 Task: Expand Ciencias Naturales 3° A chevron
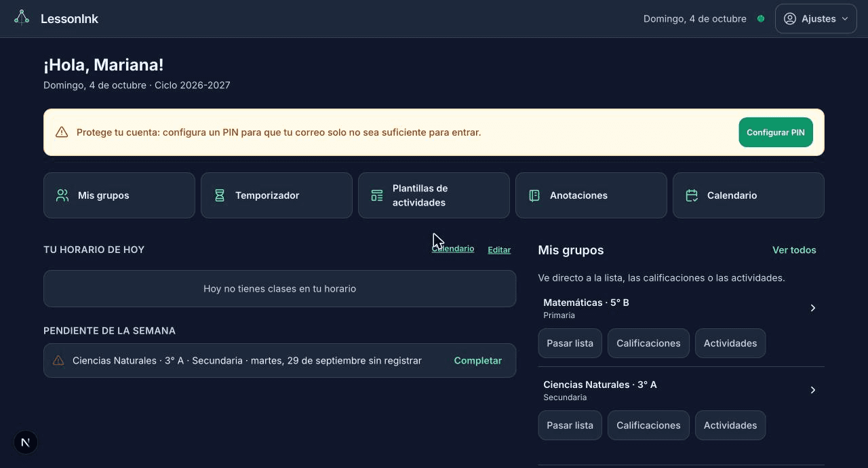[813, 390]
